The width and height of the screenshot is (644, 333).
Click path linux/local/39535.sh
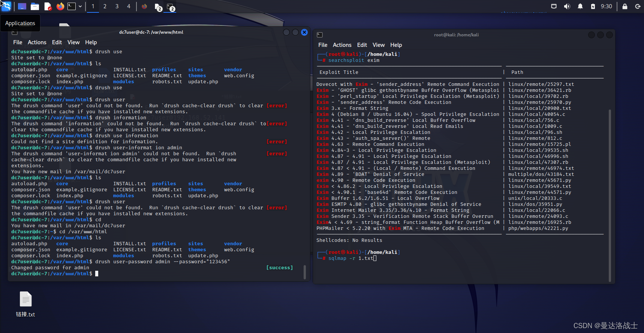pos(538,150)
